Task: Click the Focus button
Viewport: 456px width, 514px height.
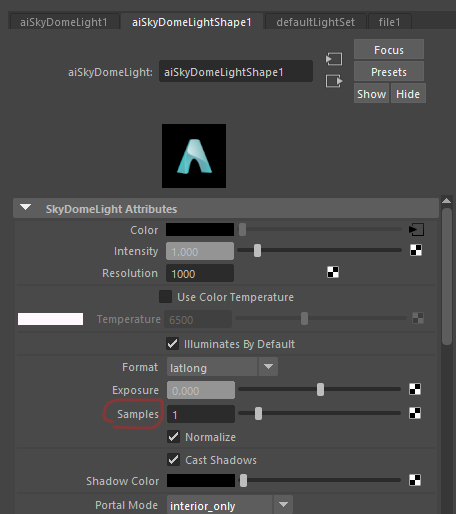Action: (x=389, y=50)
